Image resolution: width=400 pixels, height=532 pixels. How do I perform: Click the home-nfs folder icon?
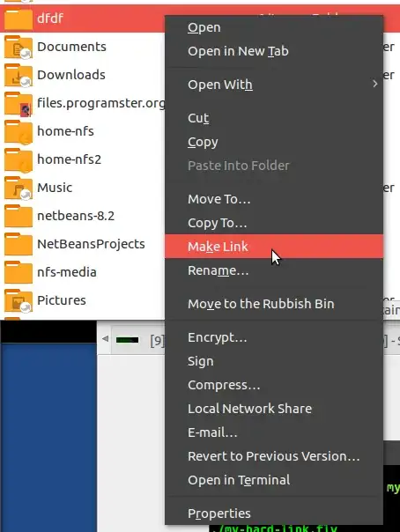pos(19,131)
